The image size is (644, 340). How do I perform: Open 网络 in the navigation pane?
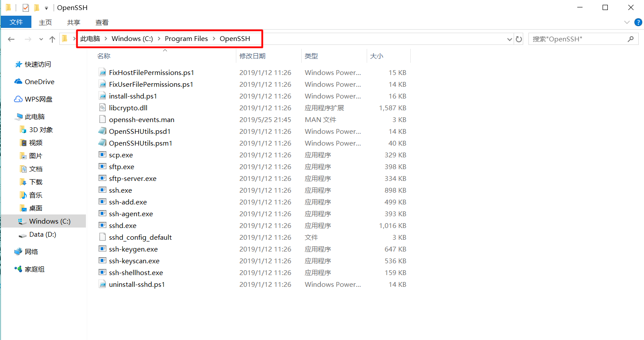click(31, 252)
